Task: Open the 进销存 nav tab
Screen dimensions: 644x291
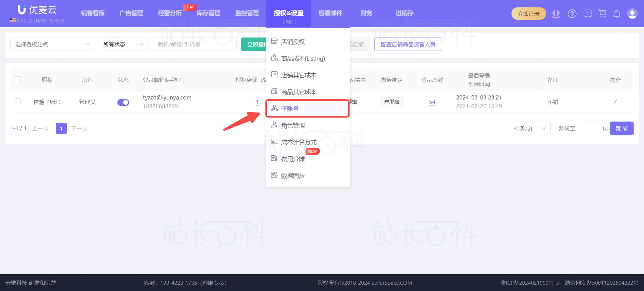Action: [404, 13]
